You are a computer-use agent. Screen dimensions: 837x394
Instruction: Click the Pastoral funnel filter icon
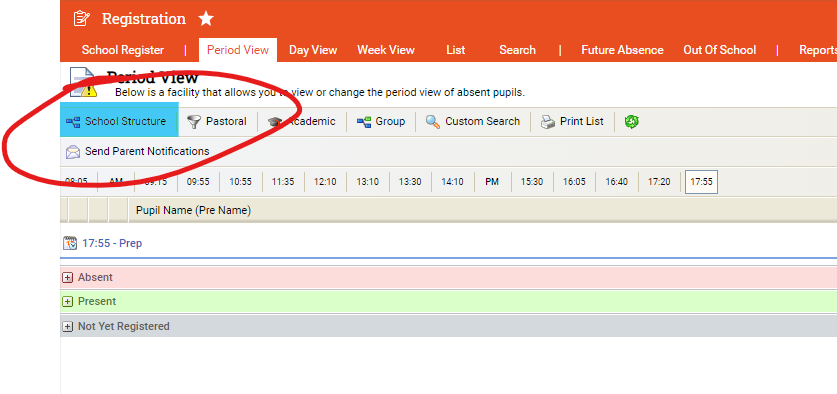coord(194,122)
